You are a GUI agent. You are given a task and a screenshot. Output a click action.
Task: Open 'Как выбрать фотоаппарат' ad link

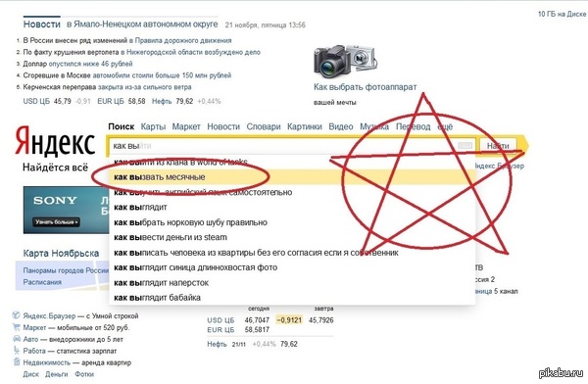tap(365, 87)
